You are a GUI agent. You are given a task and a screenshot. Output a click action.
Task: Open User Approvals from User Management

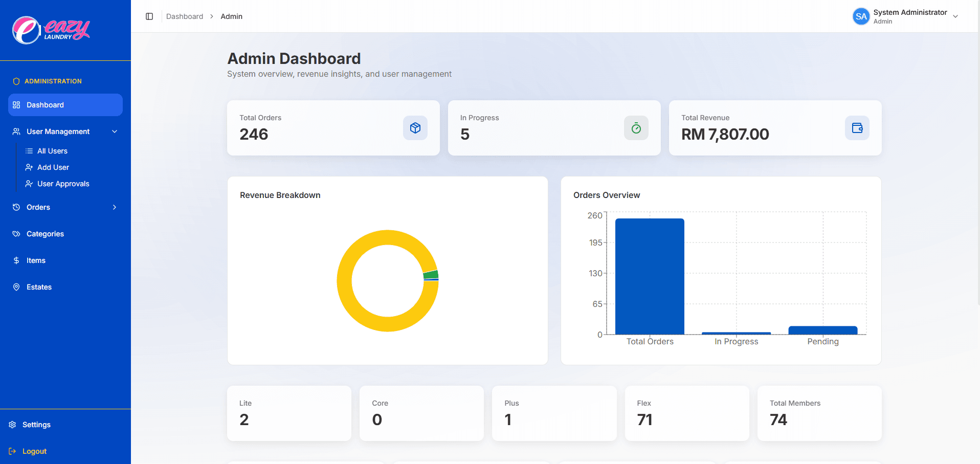pos(63,184)
